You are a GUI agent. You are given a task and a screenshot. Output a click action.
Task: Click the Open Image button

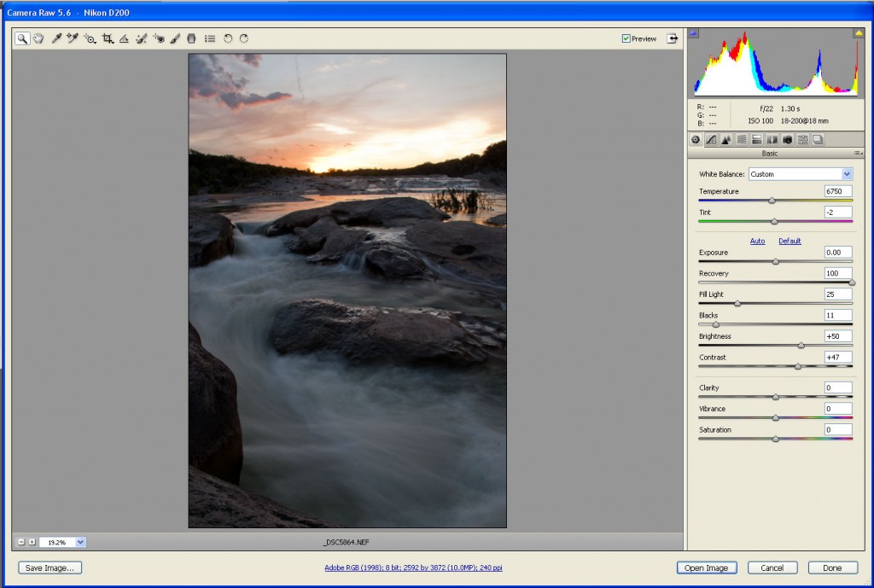[x=706, y=568]
